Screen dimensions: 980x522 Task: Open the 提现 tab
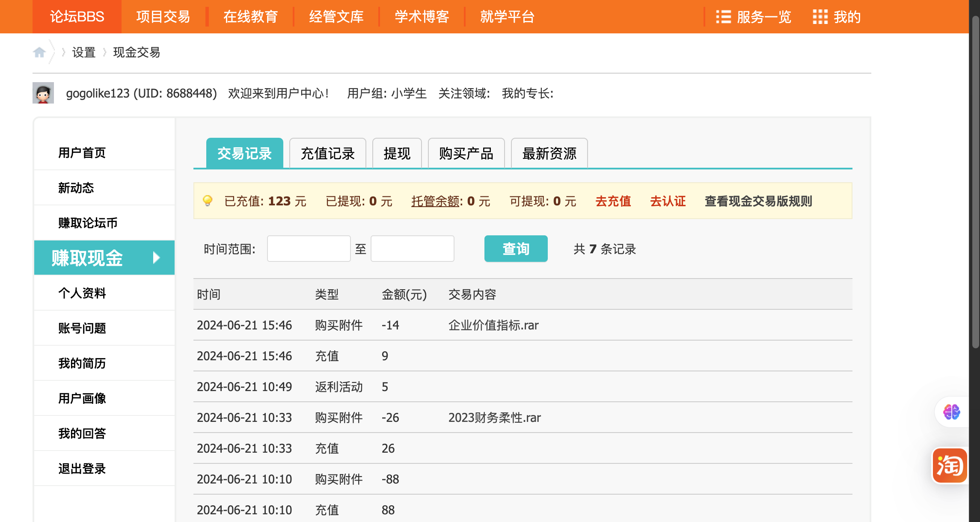pos(397,154)
